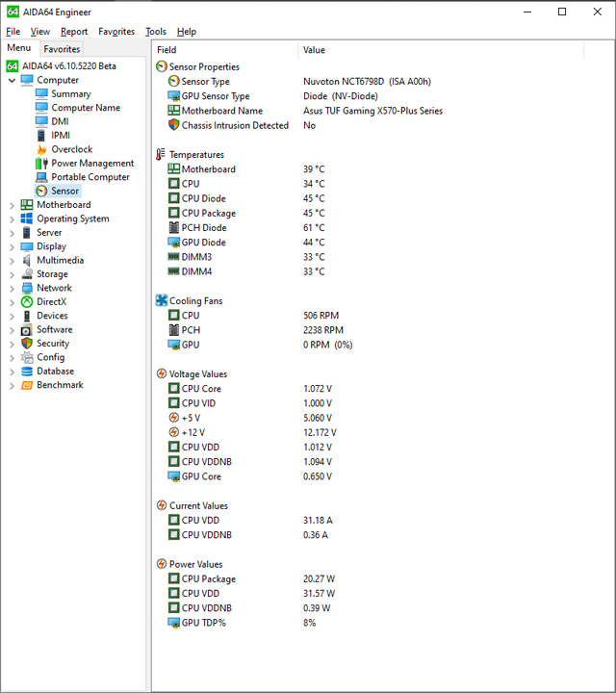The width and height of the screenshot is (616, 693).
Task: Click the Current Values section header
Action: point(198,505)
